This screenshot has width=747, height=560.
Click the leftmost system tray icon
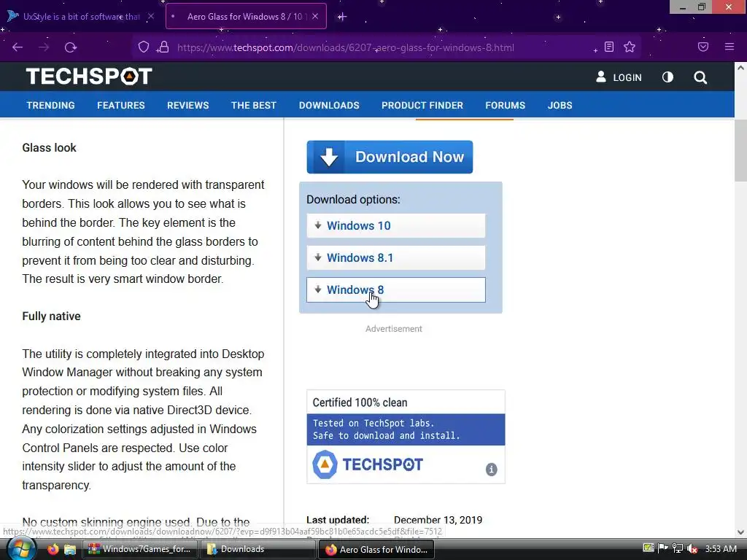649,548
